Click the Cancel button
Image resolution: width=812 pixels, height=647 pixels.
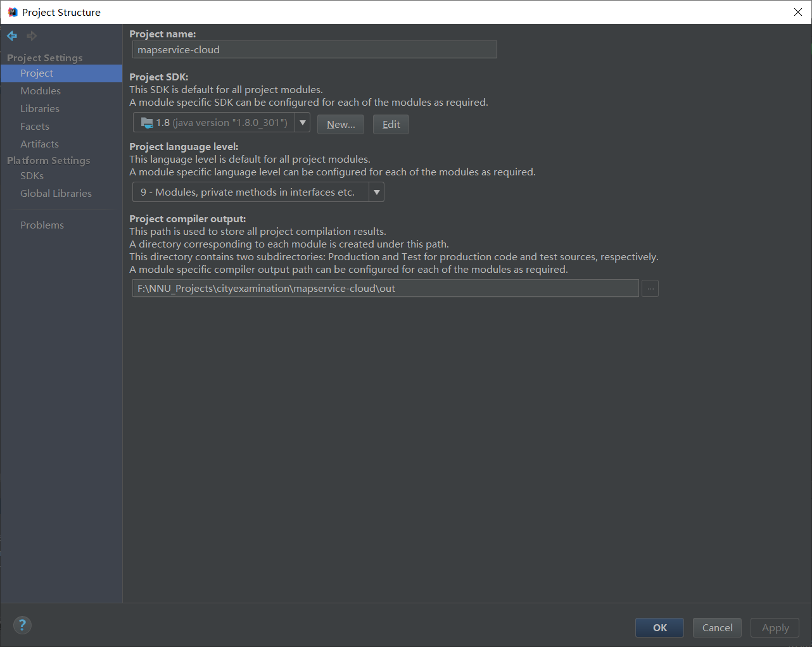pos(717,628)
